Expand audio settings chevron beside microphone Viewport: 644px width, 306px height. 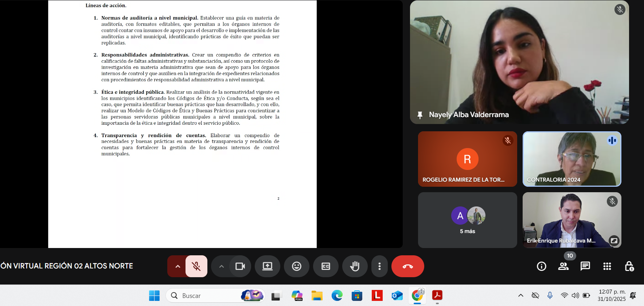[x=177, y=266]
